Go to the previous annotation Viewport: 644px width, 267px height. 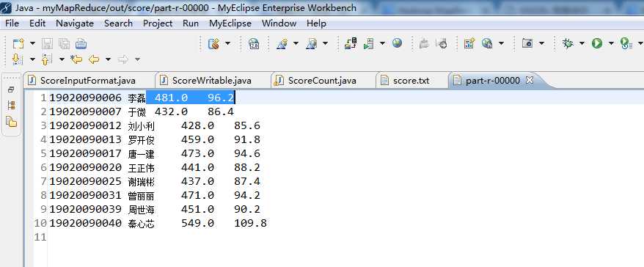[47, 59]
